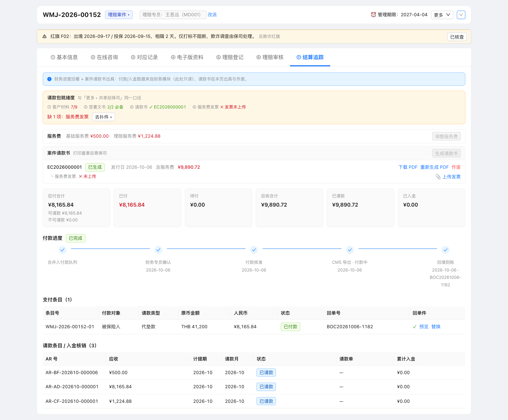Image resolution: width=508 pixels, height=420 pixels.
Task: Click the 财务专员确认 step check icon
Action: (158, 250)
